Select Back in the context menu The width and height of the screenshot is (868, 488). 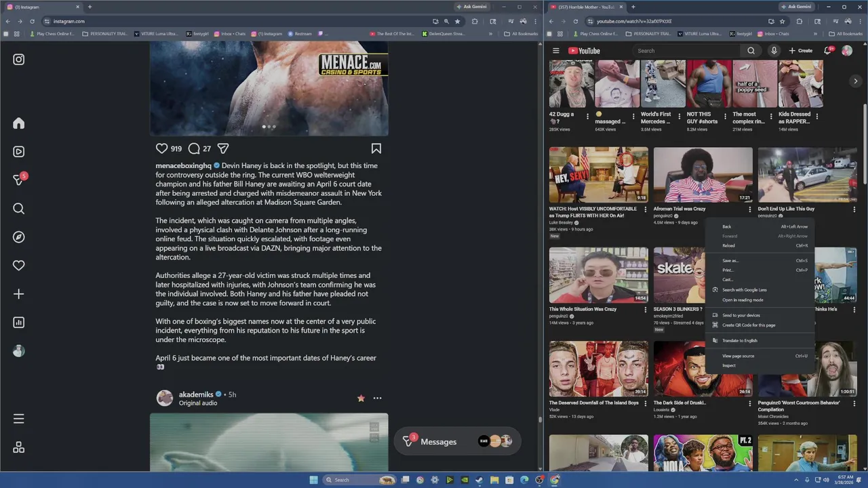759,226
